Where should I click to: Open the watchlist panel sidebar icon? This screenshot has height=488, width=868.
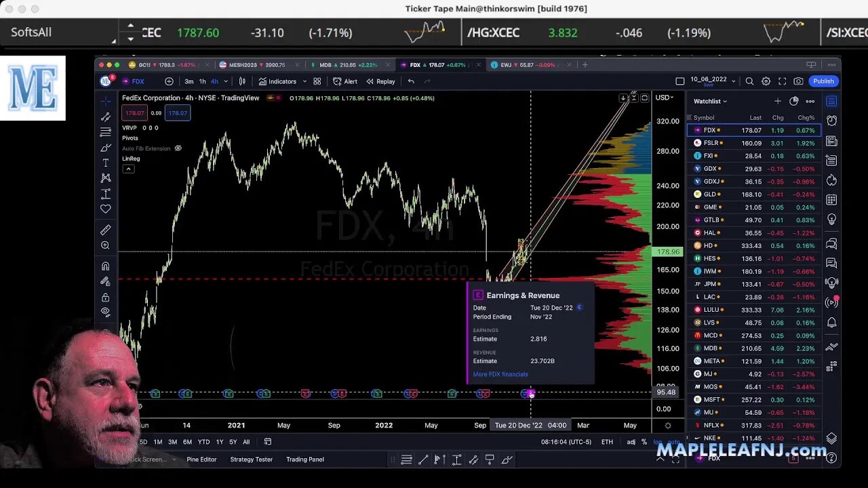click(831, 102)
